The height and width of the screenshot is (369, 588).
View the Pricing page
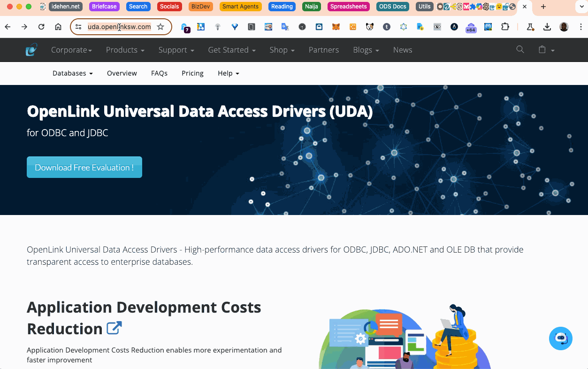pos(192,73)
